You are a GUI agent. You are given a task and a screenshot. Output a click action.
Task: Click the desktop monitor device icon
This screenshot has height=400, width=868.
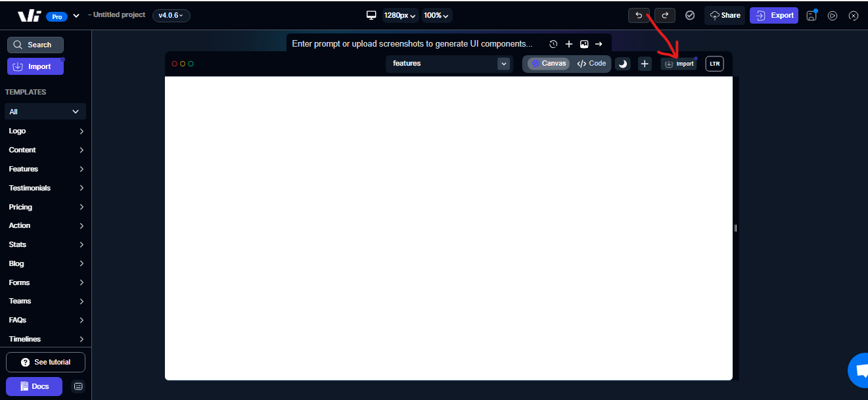(x=371, y=15)
